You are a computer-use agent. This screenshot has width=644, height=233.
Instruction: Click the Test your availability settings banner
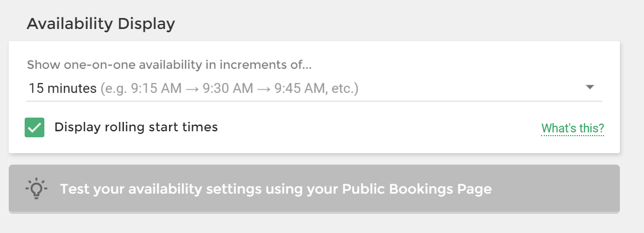pyautogui.click(x=314, y=189)
